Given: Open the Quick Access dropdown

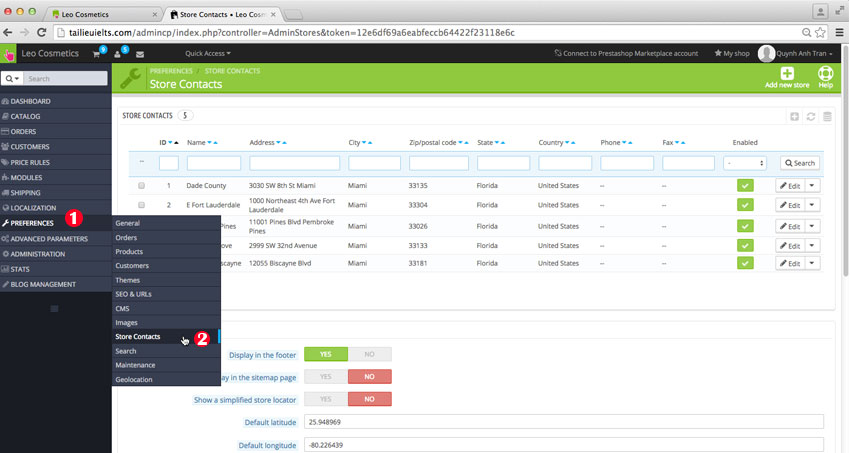Looking at the screenshot, I should (208, 53).
